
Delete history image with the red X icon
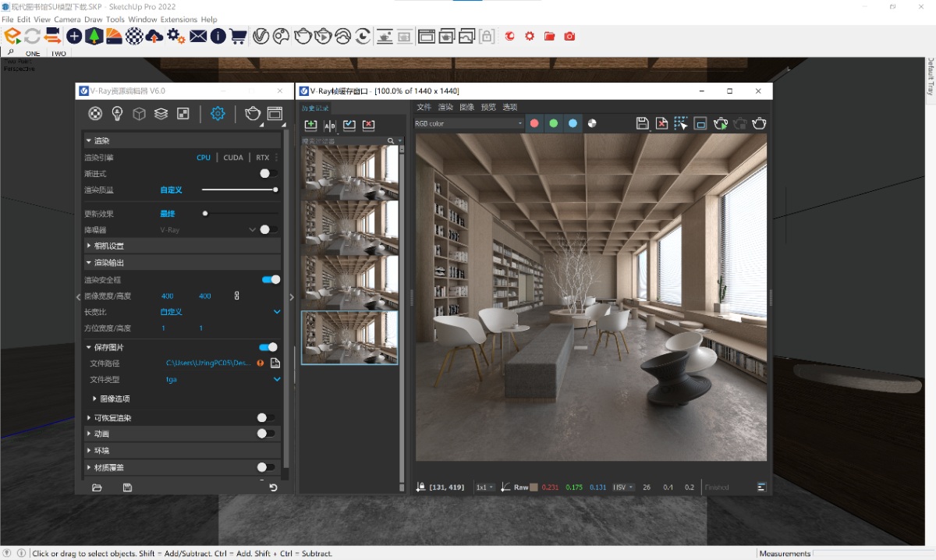368,125
